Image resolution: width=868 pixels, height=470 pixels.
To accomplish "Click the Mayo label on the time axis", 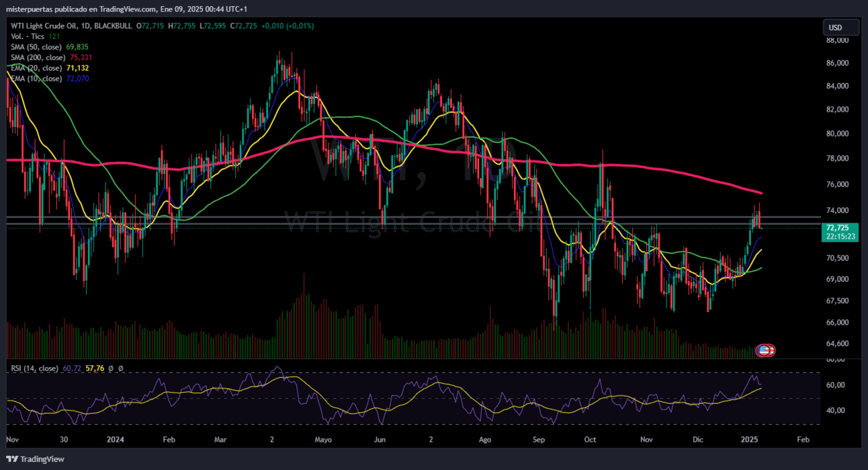I will (324, 439).
